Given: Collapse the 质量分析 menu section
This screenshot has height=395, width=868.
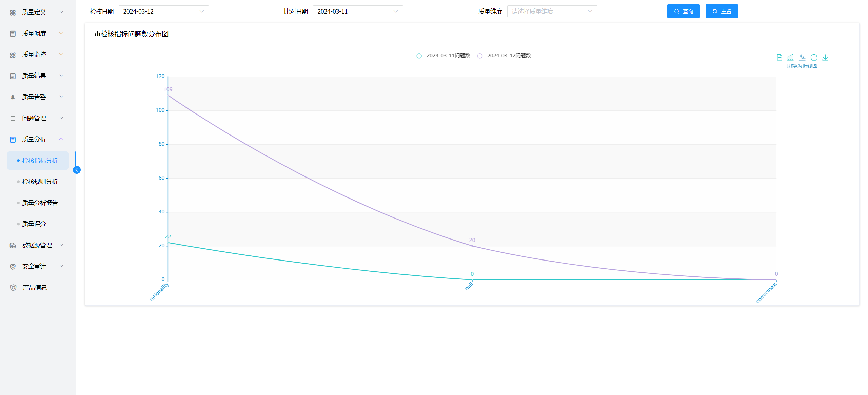Looking at the screenshot, I should (37, 139).
